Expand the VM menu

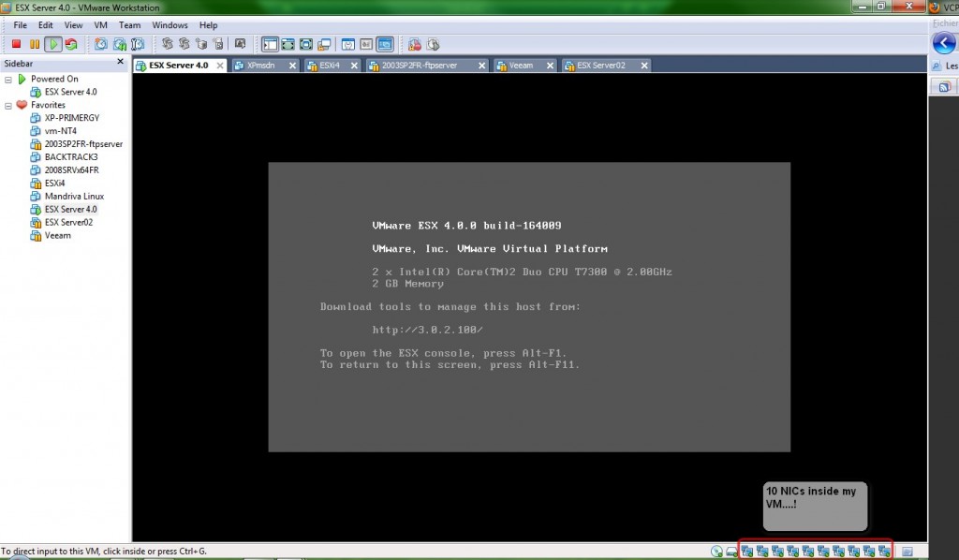[x=99, y=24]
